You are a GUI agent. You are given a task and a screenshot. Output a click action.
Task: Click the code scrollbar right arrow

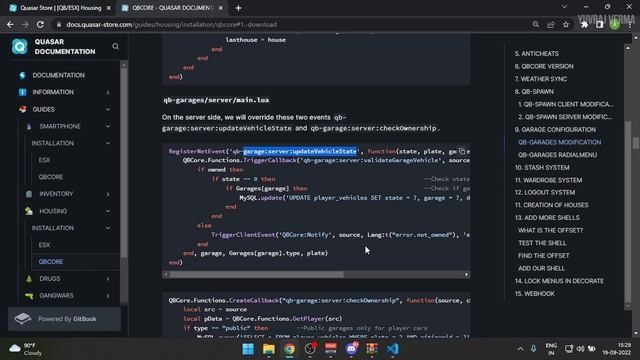coord(467,275)
